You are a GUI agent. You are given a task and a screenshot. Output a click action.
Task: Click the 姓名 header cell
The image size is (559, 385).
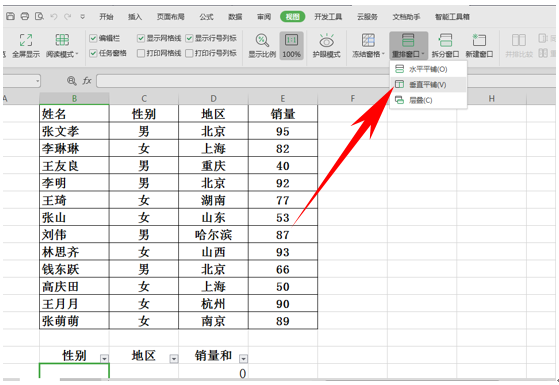[74, 114]
